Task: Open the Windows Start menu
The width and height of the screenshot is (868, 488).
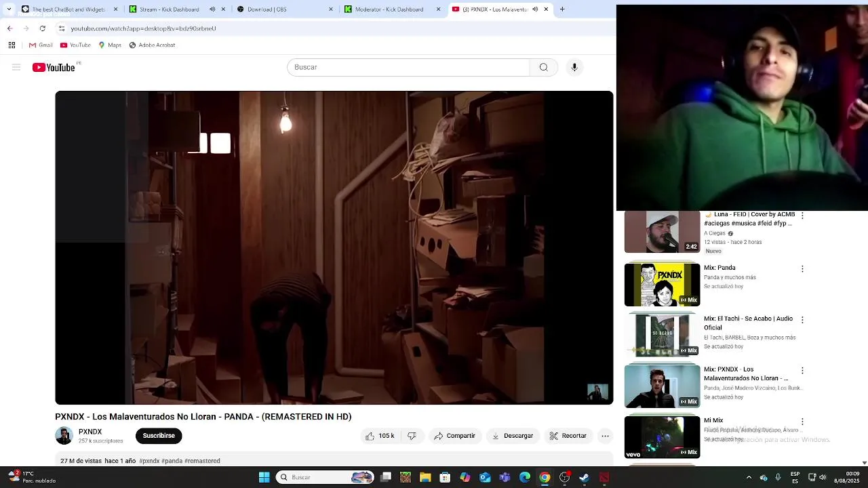Action: pyautogui.click(x=264, y=477)
